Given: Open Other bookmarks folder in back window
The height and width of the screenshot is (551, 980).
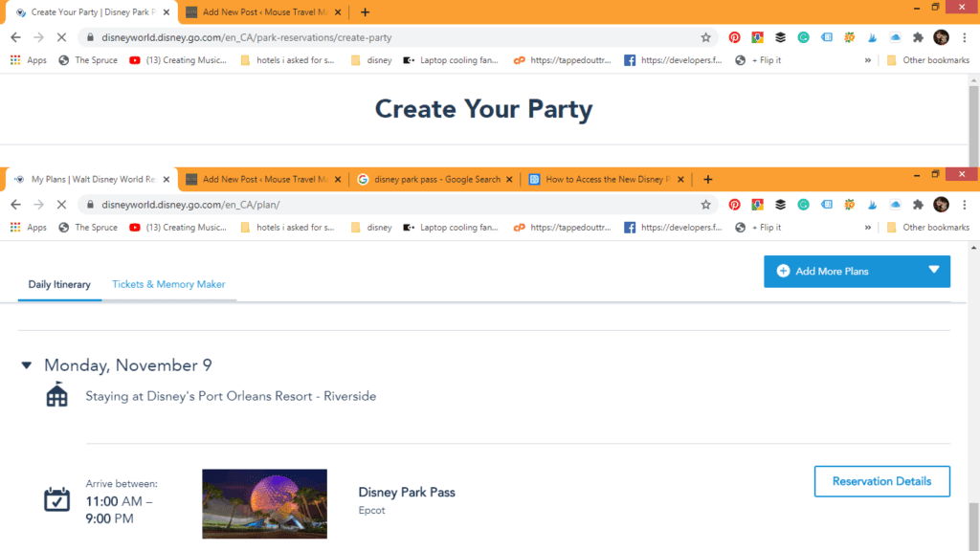Looking at the screenshot, I should click(x=928, y=60).
